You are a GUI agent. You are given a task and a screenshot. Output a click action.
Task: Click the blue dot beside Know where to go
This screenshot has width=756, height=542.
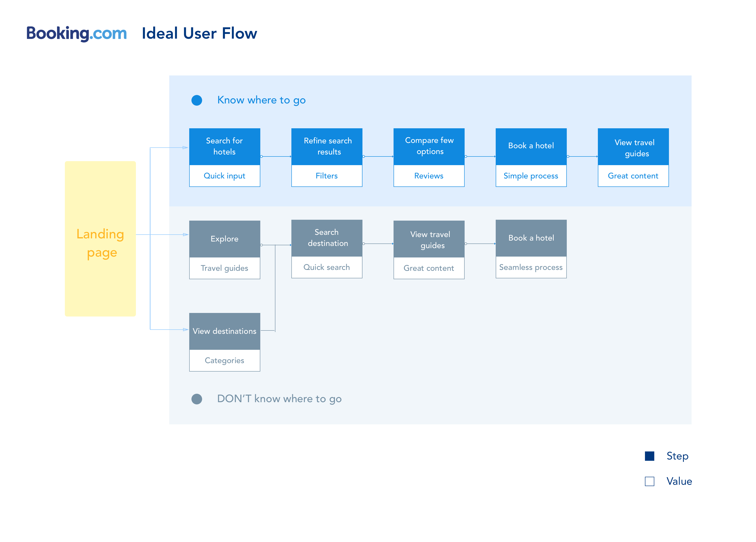click(197, 100)
